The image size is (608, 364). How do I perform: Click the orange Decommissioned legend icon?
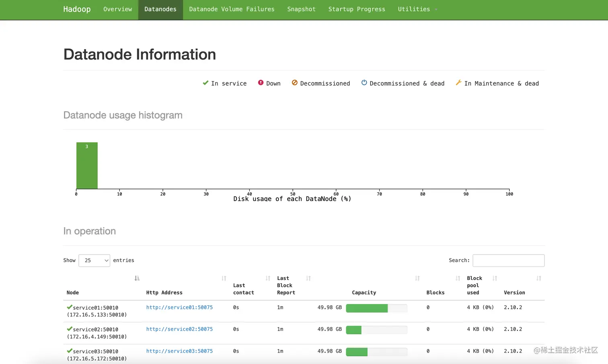[295, 83]
